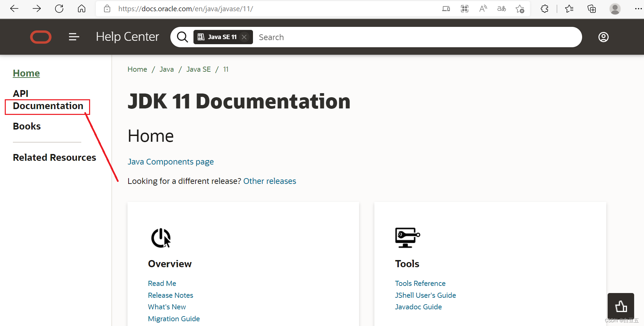Open Related Resources in the sidebar
The height and width of the screenshot is (326, 644).
pos(54,157)
